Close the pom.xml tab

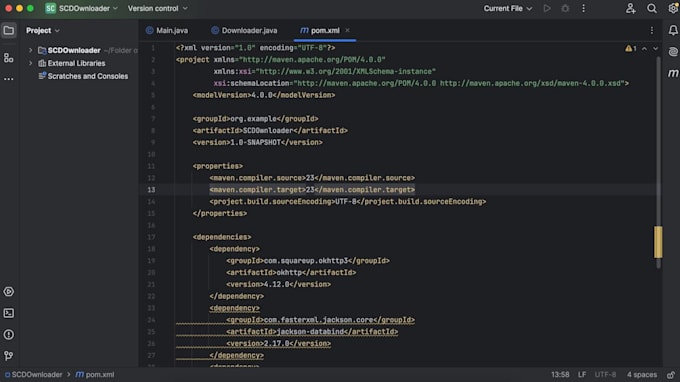[x=347, y=30]
